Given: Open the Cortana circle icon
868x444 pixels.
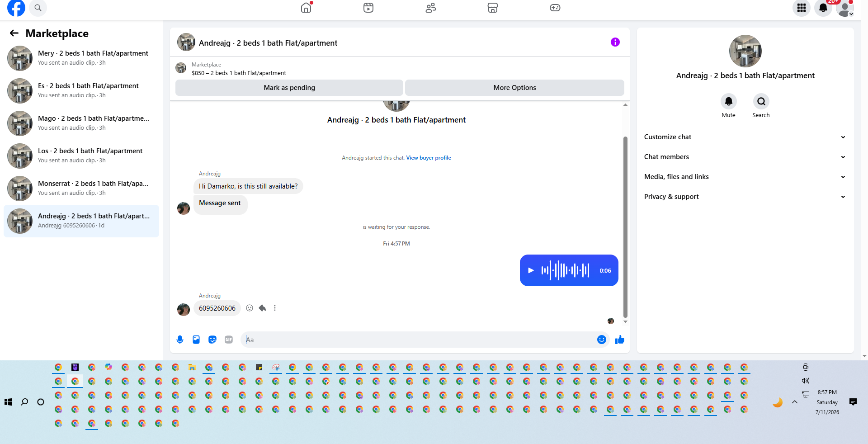Looking at the screenshot, I should 41,402.
